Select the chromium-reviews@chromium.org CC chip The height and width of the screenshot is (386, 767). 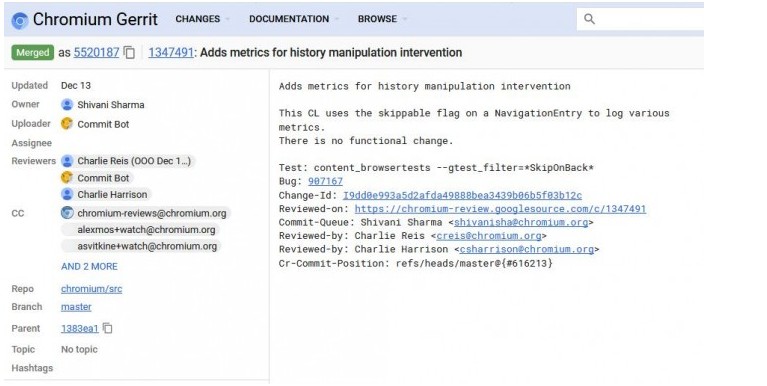click(145, 213)
